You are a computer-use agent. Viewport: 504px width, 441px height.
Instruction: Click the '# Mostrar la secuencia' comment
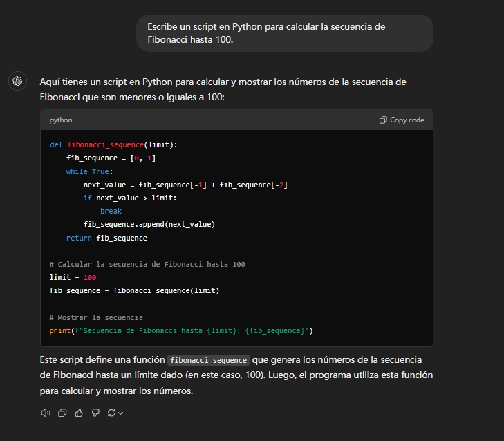pyautogui.click(x=96, y=317)
